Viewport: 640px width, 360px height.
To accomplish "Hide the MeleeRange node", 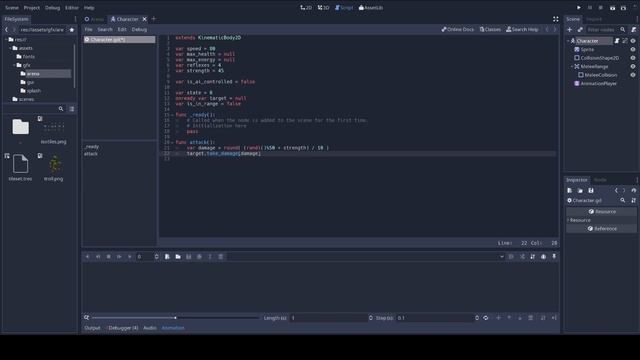I will pyautogui.click(x=633, y=67).
